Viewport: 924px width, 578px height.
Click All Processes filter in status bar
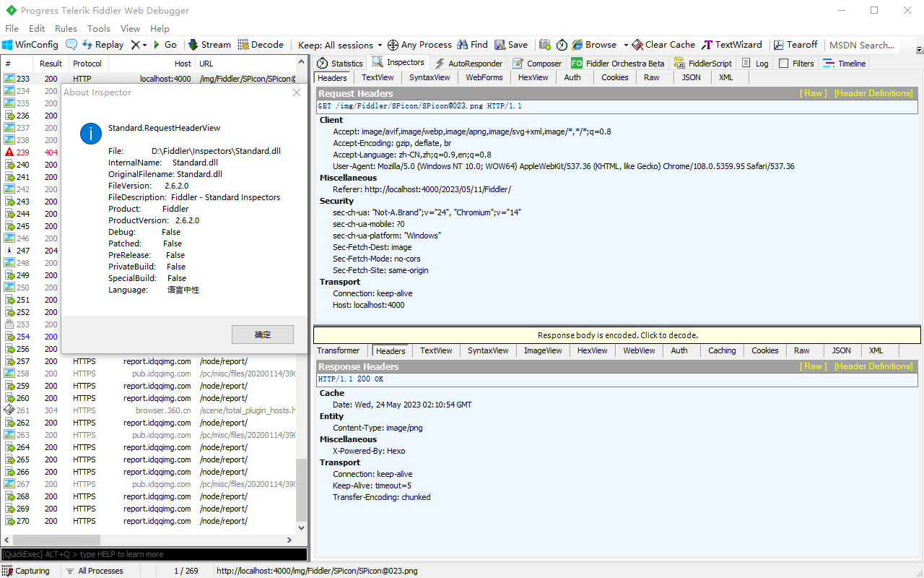pyautogui.click(x=95, y=571)
